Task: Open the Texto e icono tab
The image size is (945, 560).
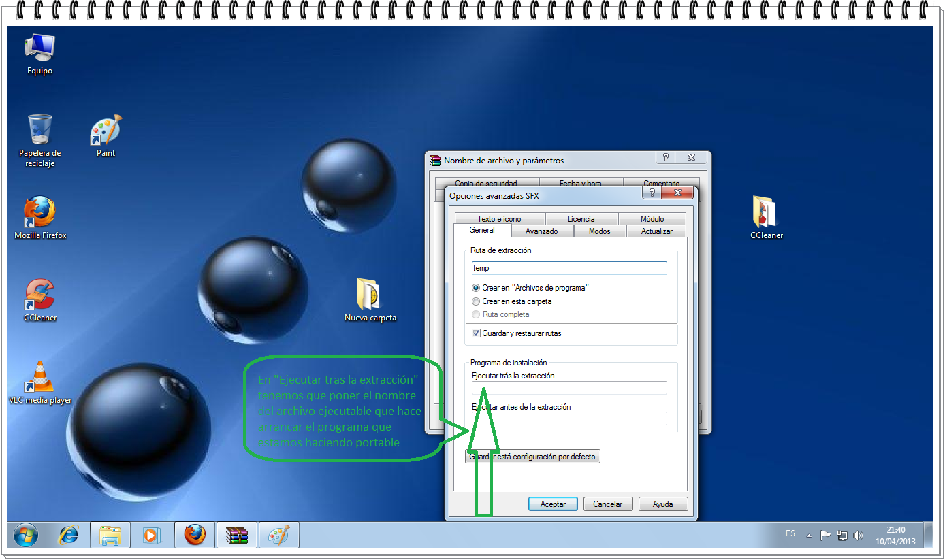Action: (x=498, y=219)
